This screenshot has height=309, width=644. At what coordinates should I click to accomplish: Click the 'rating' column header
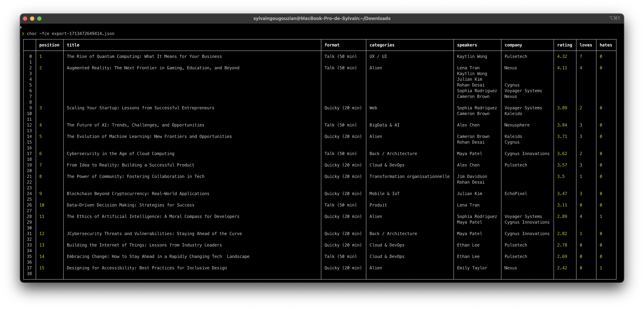click(x=564, y=45)
